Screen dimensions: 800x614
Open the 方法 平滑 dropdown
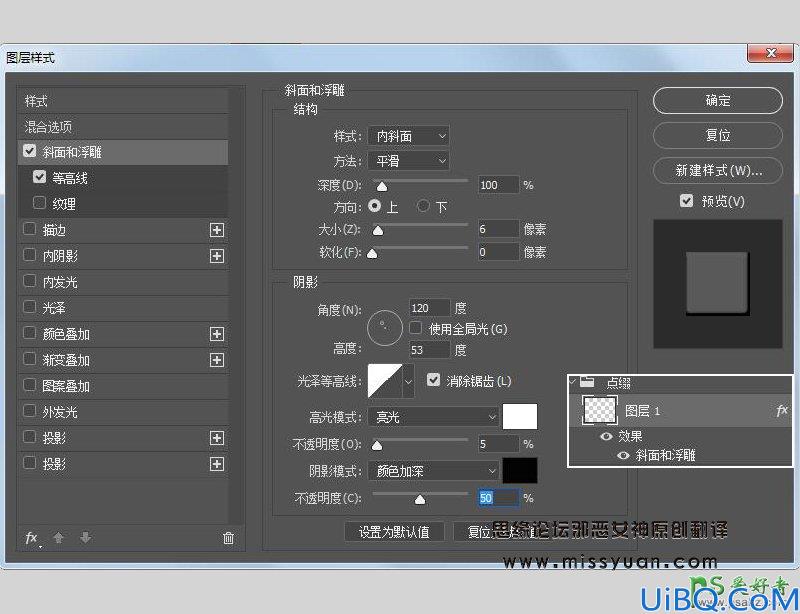409,161
